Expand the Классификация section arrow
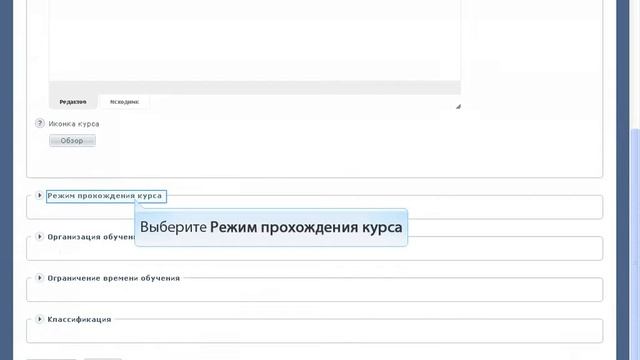 39,319
